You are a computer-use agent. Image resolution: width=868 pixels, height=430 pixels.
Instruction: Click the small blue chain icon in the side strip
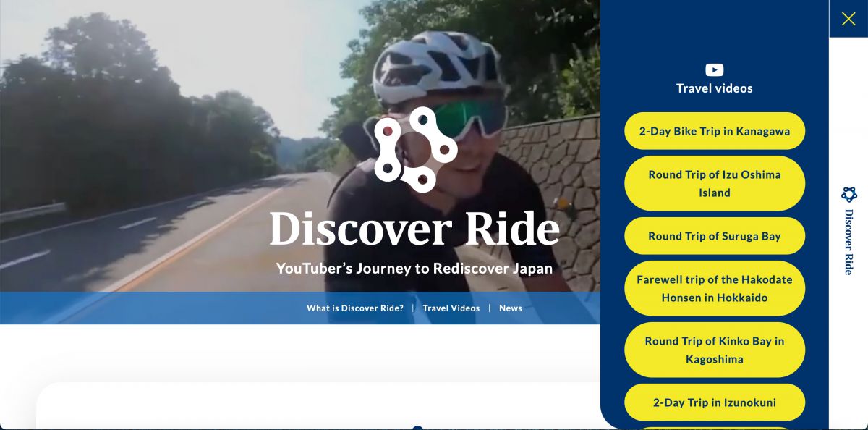(x=849, y=194)
